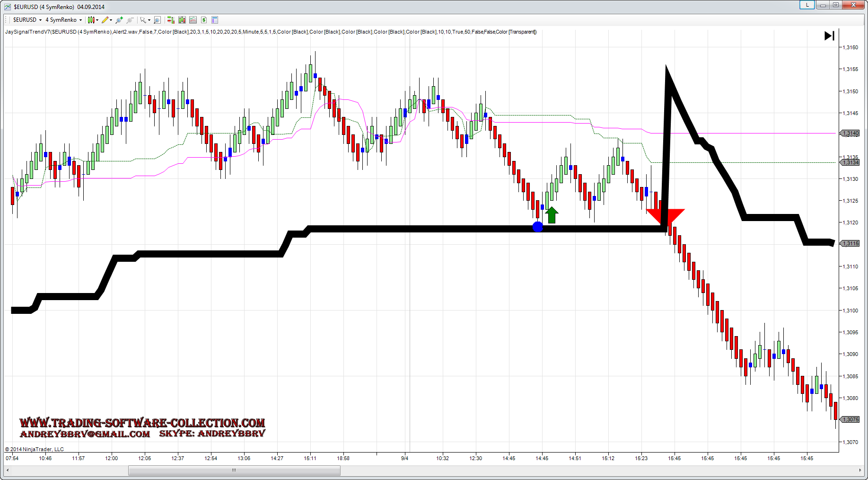The height and width of the screenshot is (480, 868).
Task: Open the chart style candlestick icon
Action: coord(91,20)
